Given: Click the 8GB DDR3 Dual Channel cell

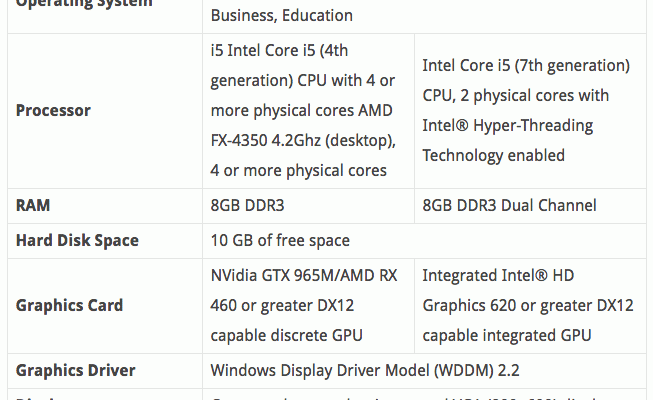Looking at the screenshot, I should point(509,205).
